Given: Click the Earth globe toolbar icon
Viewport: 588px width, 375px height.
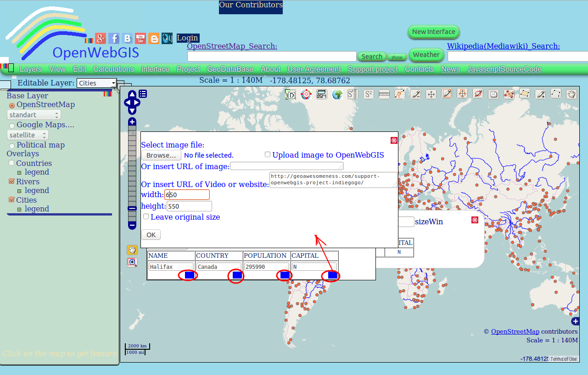Looking at the screenshot, I should (x=337, y=94).
